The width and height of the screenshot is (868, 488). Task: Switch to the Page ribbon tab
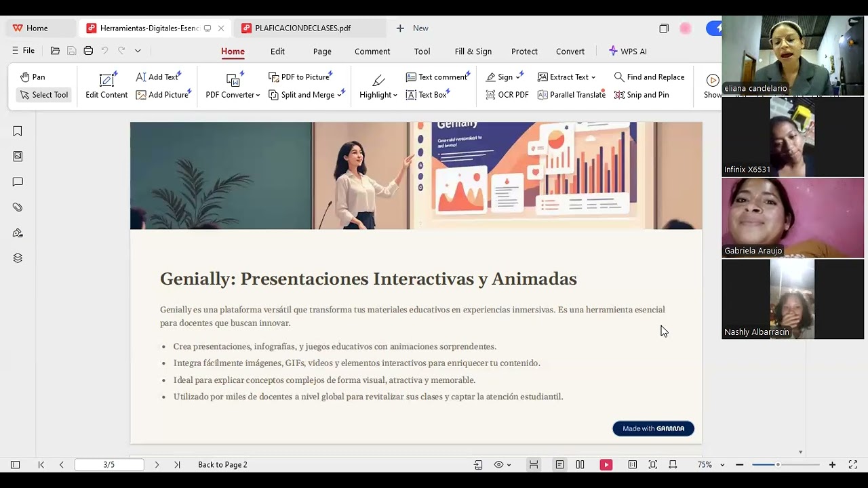(x=322, y=52)
